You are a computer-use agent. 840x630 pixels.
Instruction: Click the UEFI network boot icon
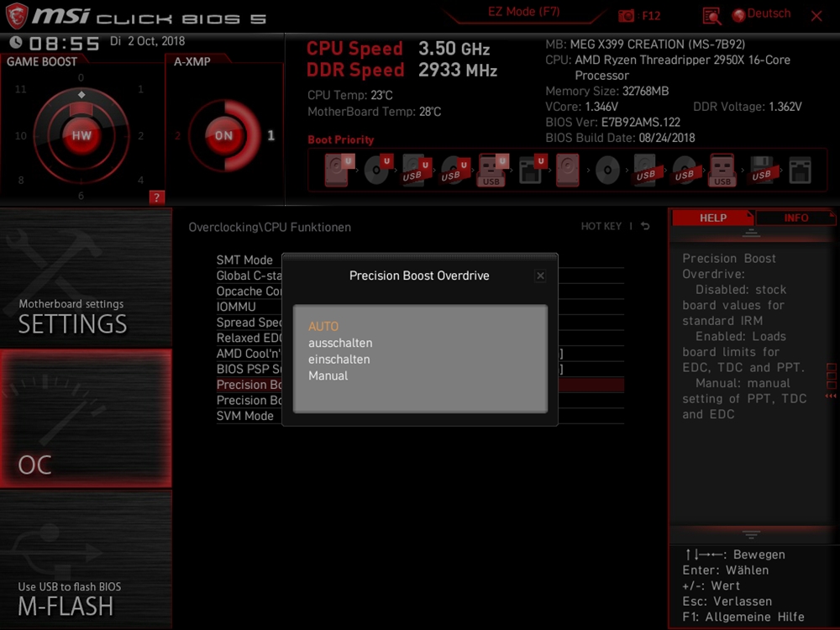pos(533,170)
